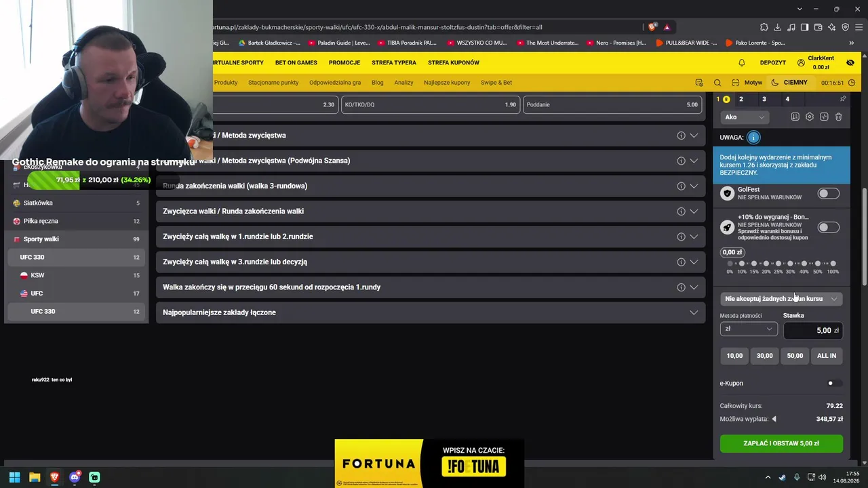Expand Najpopularniejsze zakłady łączone section

coord(431,312)
